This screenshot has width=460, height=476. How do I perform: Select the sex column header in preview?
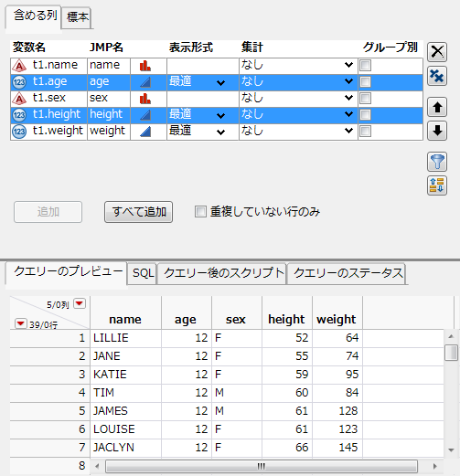pos(237,313)
